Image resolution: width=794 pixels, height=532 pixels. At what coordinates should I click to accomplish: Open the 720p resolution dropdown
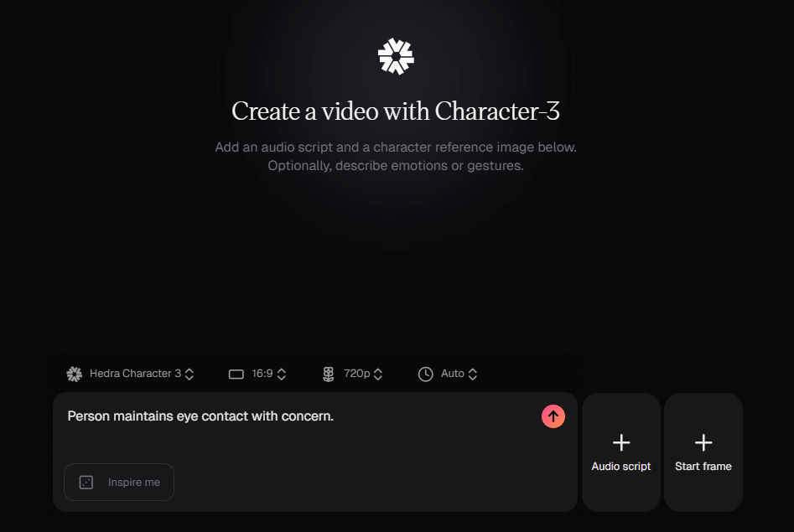353,374
